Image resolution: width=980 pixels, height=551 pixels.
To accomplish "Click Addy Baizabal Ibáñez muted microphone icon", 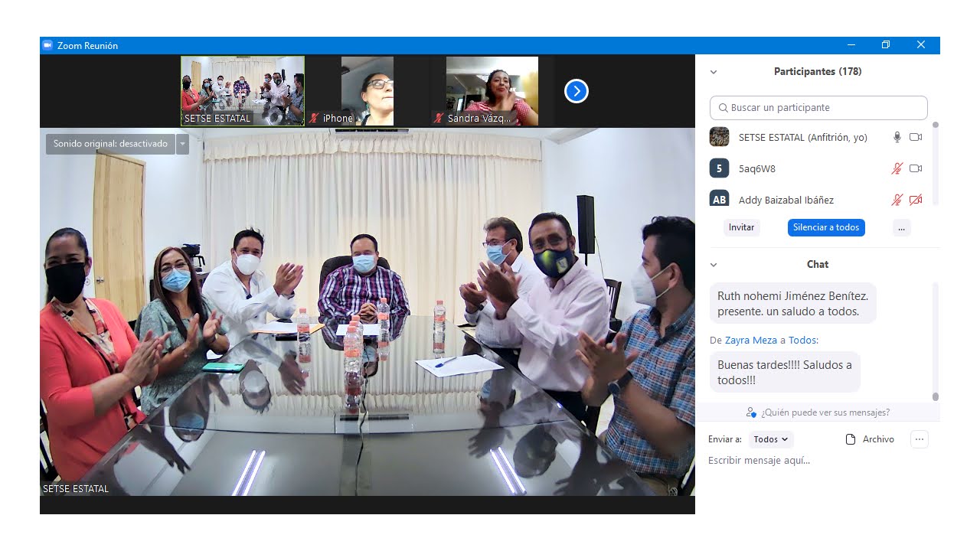I will [x=897, y=200].
